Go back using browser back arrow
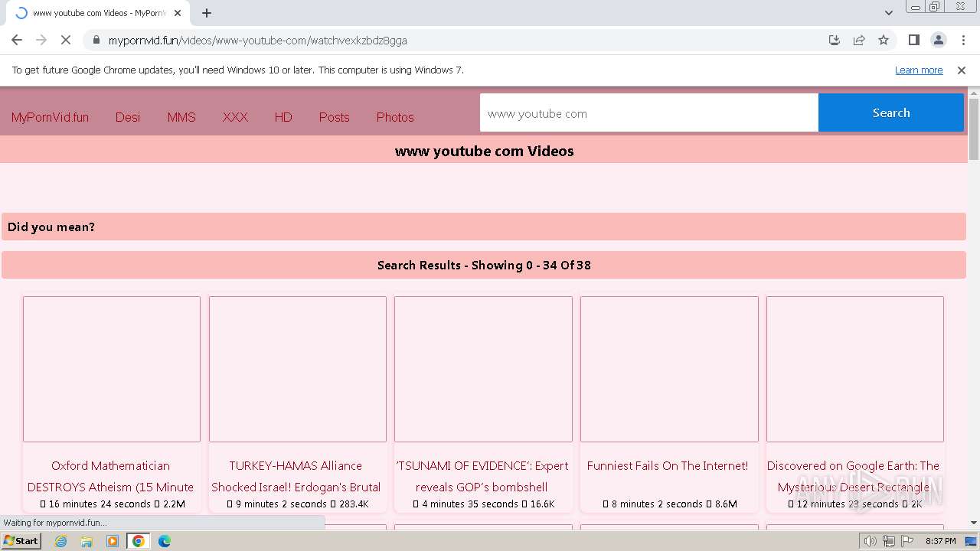 [17, 40]
